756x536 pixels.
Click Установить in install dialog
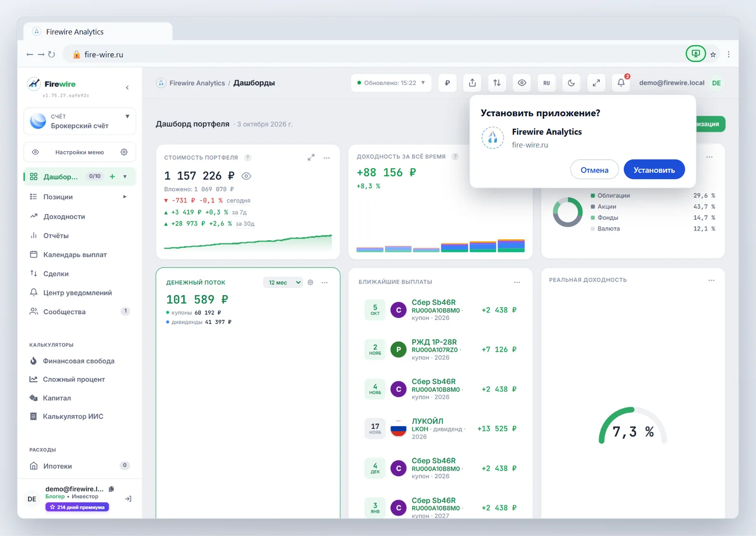pos(654,170)
